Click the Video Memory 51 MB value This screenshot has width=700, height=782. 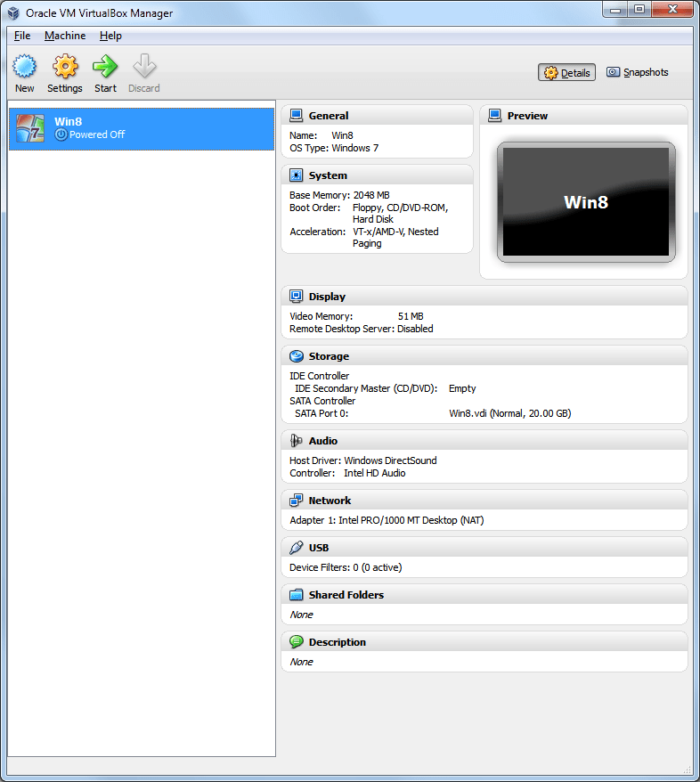[x=411, y=316]
